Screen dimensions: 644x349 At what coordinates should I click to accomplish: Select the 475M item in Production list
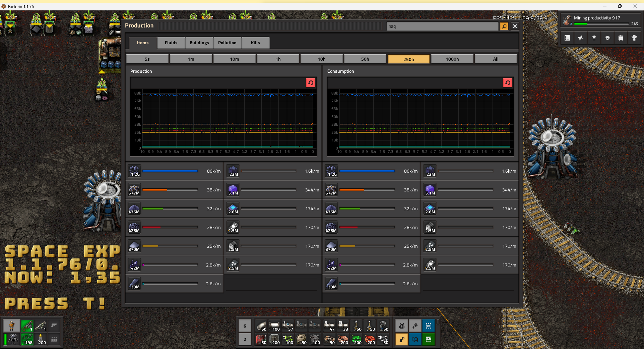point(134,209)
